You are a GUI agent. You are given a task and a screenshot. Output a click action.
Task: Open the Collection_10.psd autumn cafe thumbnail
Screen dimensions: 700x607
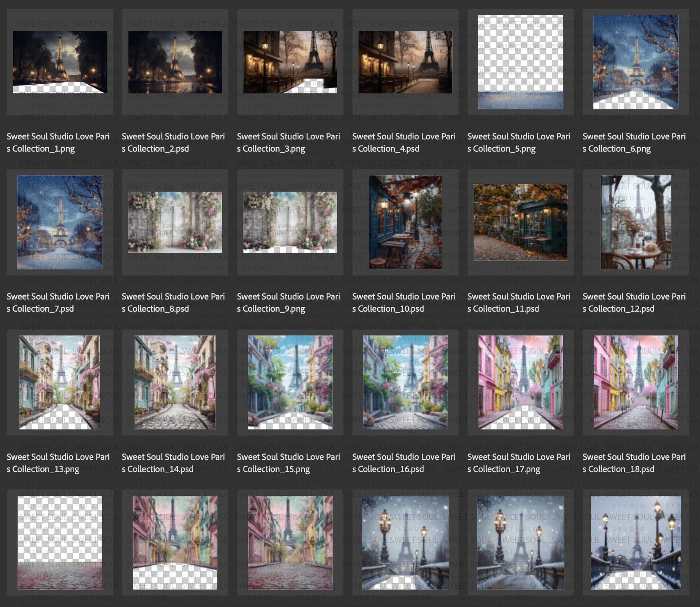(405, 223)
